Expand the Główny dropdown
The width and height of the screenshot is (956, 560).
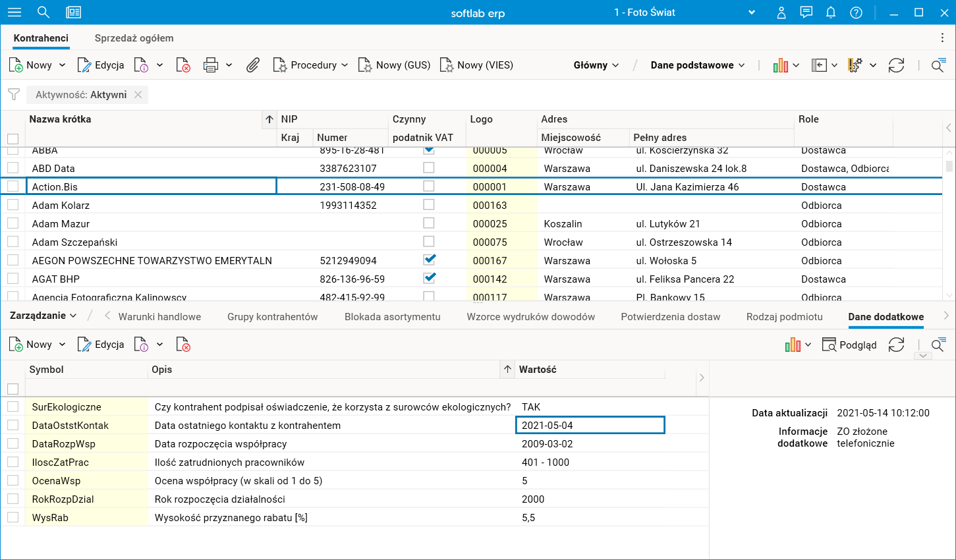tap(596, 65)
